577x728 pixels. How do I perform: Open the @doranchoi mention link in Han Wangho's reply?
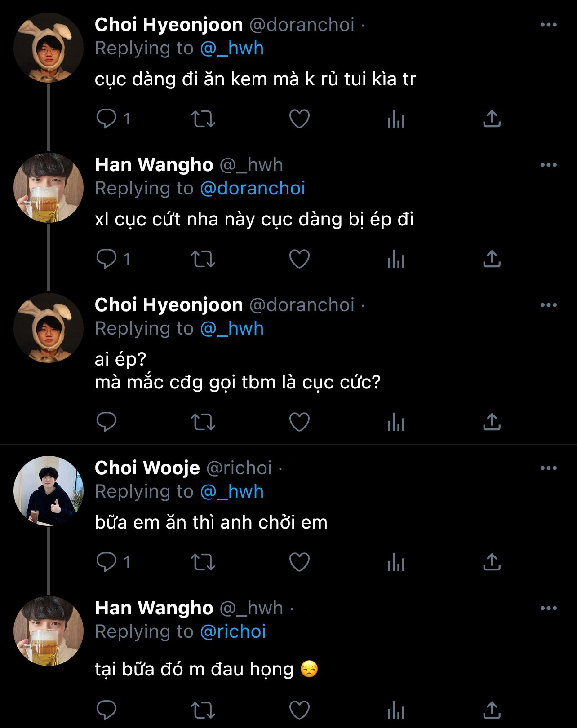(253, 189)
